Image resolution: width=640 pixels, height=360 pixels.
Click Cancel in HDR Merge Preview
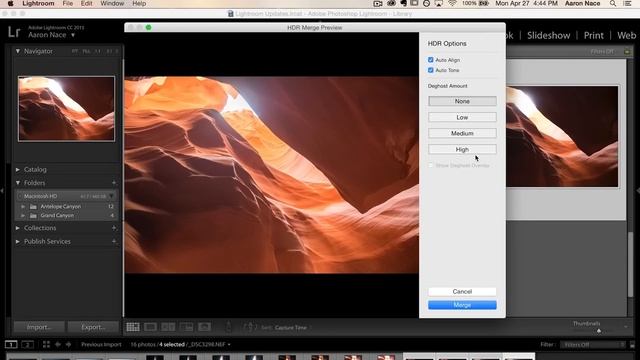(x=462, y=291)
